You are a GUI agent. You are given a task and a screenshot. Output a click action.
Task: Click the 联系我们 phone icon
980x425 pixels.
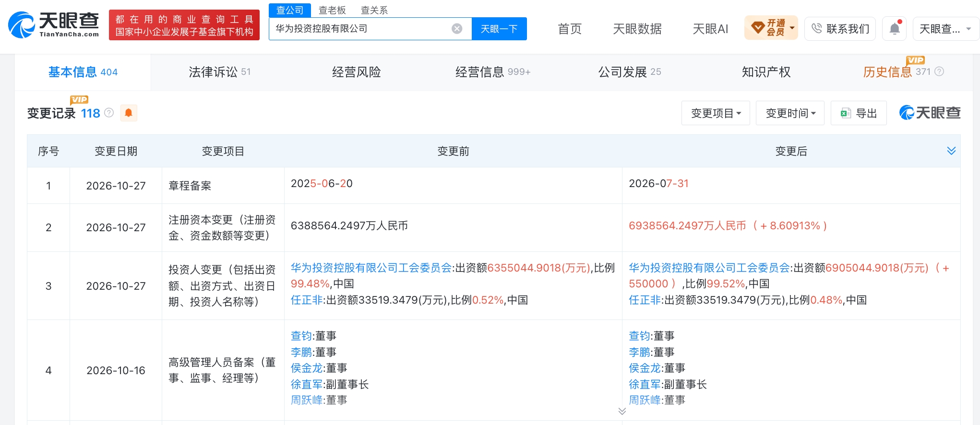point(816,29)
